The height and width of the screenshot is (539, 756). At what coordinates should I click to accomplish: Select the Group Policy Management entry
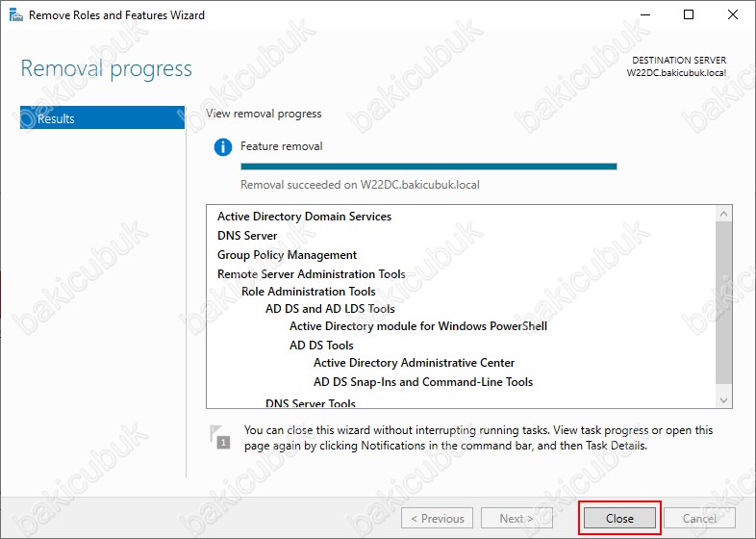287,255
